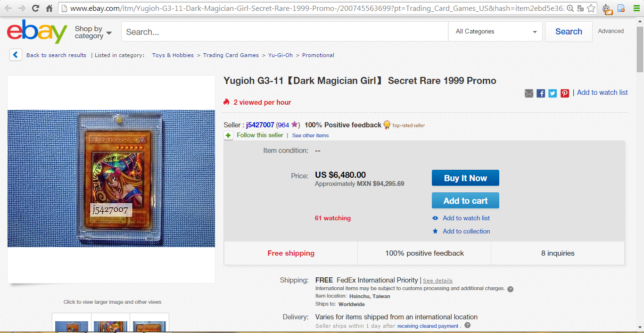Expand the All Categories dropdown
The height and width of the screenshot is (333, 644).
(x=495, y=32)
